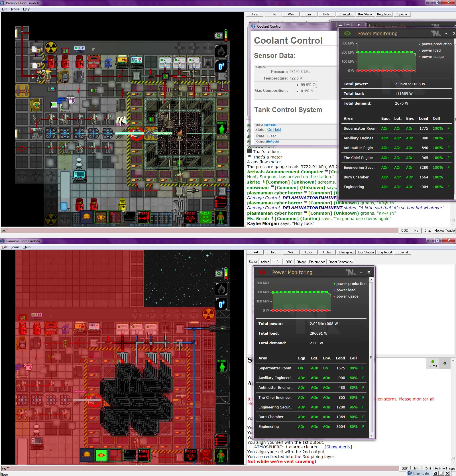
Task: Toggle the Info button in the bottom game window
Action: [x=274, y=252]
